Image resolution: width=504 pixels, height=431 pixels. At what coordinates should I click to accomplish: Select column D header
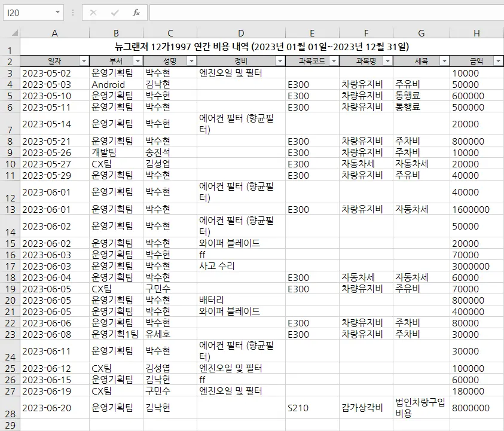point(241,33)
